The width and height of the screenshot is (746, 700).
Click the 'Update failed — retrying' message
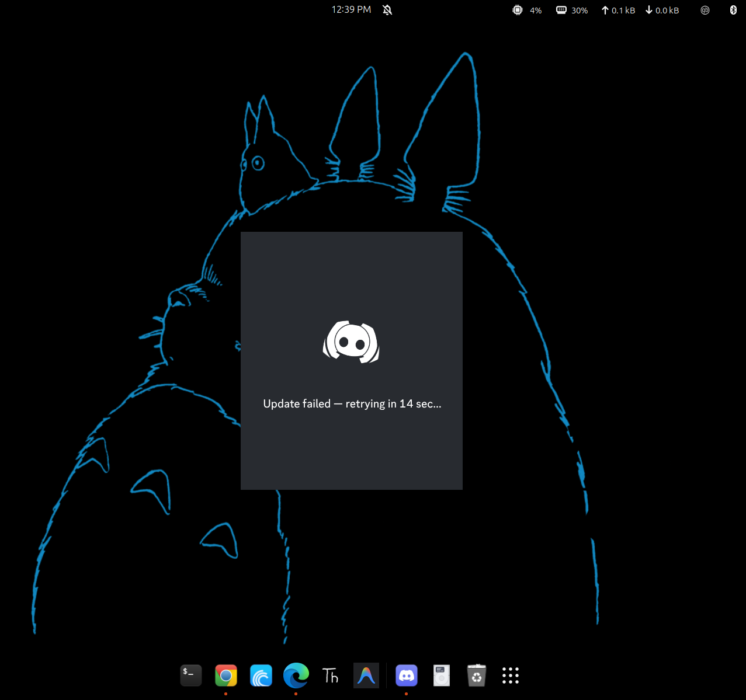click(x=352, y=403)
